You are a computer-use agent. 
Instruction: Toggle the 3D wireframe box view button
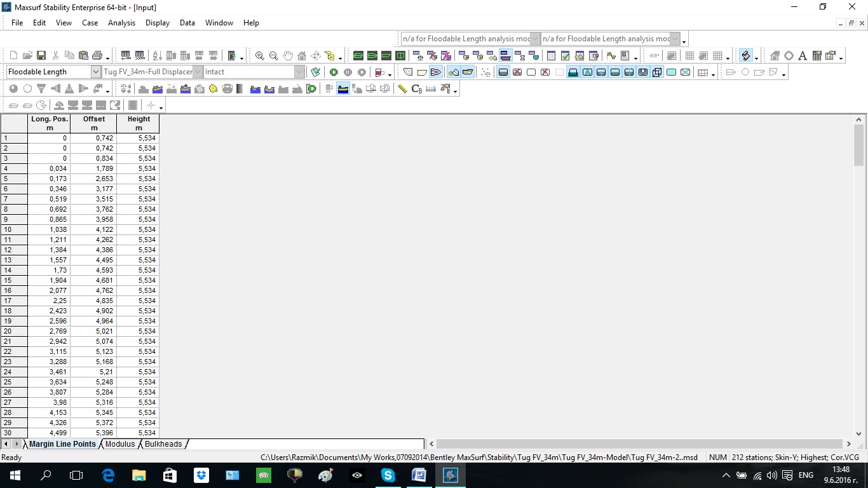tap(657, 72)
